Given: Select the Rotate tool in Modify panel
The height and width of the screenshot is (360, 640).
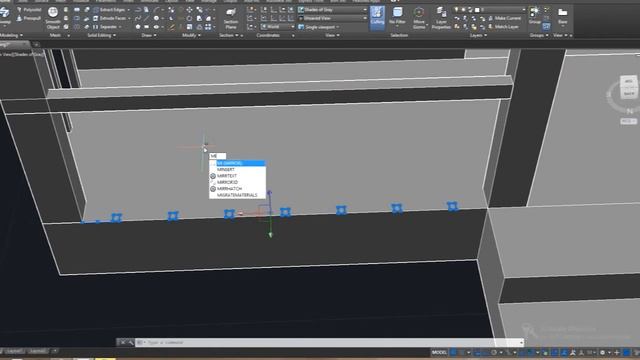Looking at the screenshot, I should pos(189,18).
